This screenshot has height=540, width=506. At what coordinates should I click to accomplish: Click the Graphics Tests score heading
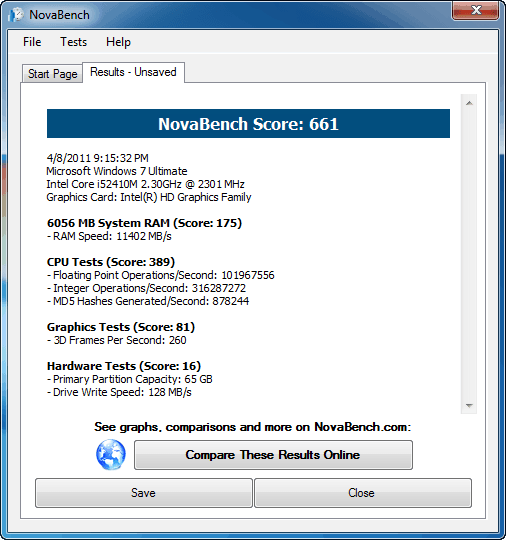tap(121, 327)
